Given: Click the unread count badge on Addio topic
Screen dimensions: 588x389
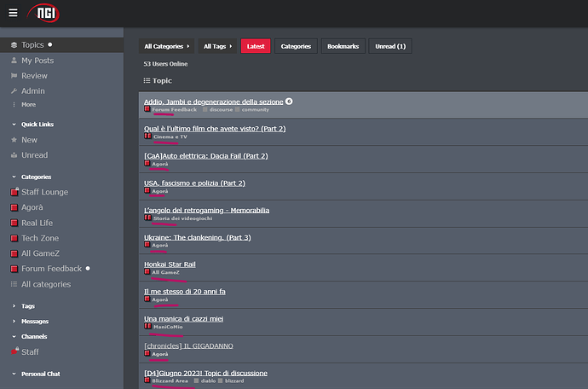Looking at the screenshot, I should [289, 102].
